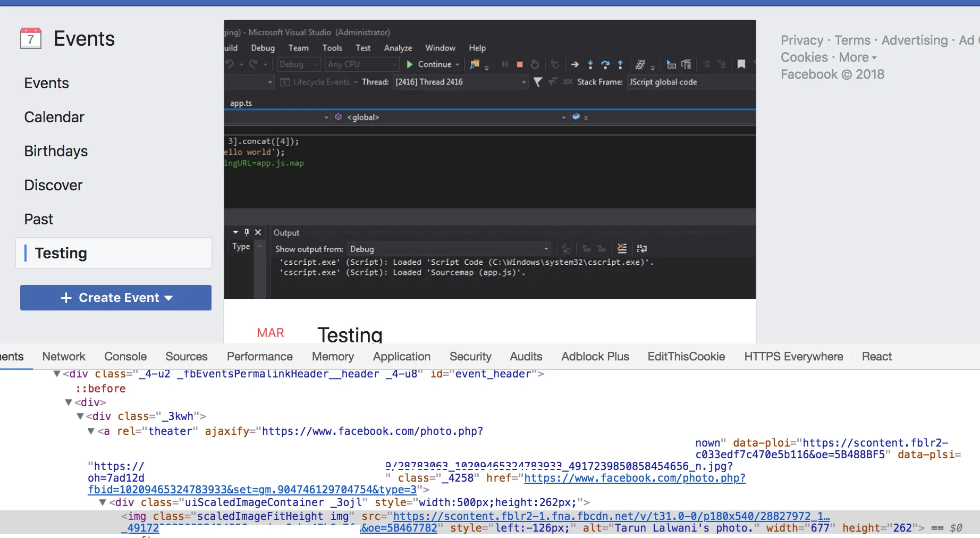980x538 pixels.
Task: Click the Show Next Statement arrow in Visual Studio image
Action: (575, 64)
